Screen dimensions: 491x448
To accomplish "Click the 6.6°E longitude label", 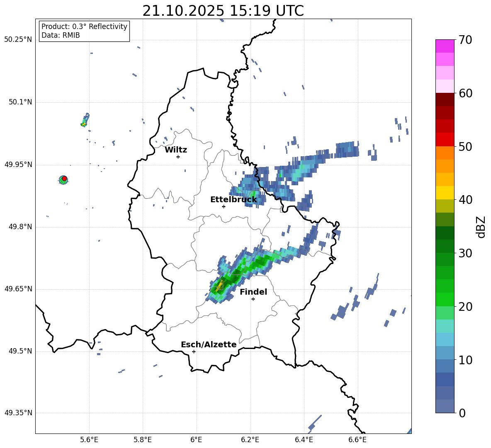I will click(x=357, y=440).
